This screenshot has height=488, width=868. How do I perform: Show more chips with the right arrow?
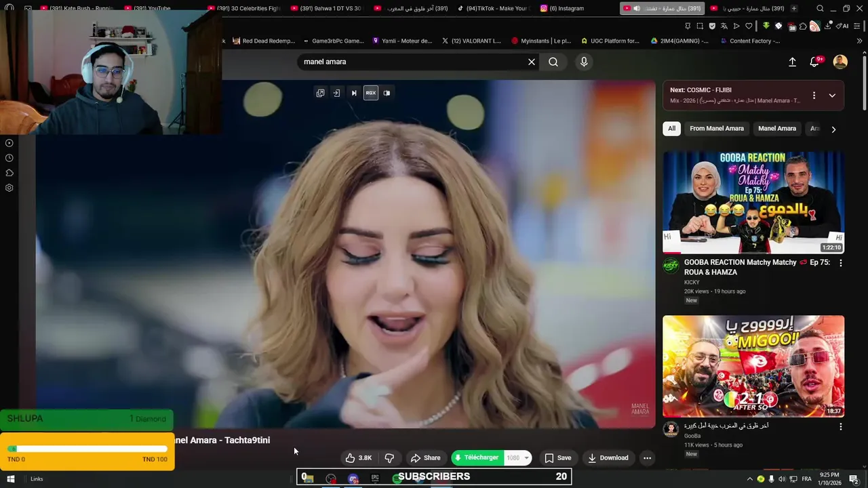[x=833, y=129]
